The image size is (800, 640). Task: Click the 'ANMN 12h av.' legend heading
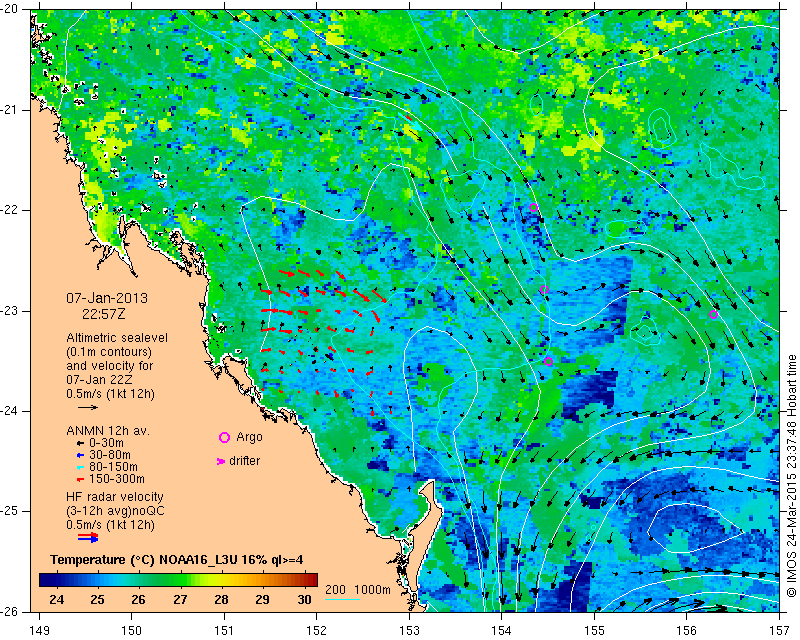pos(108,430)
